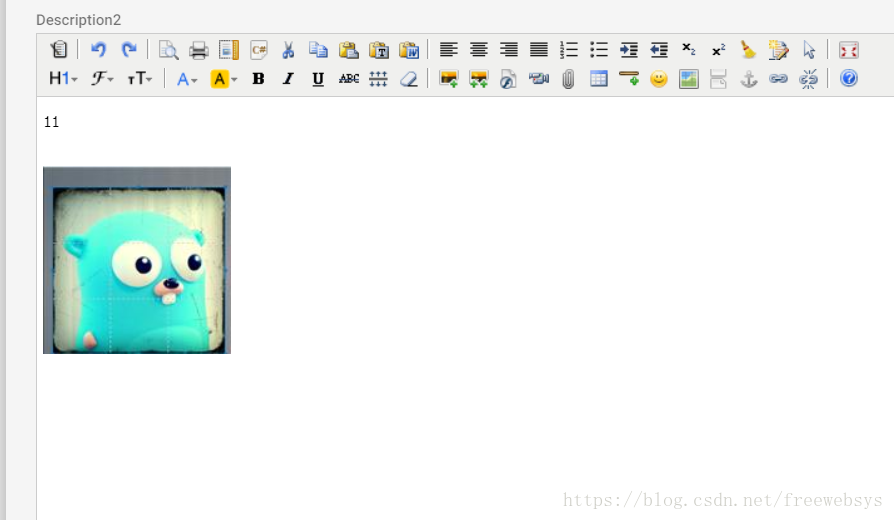Open the Insert Template icon

[229, 50]
